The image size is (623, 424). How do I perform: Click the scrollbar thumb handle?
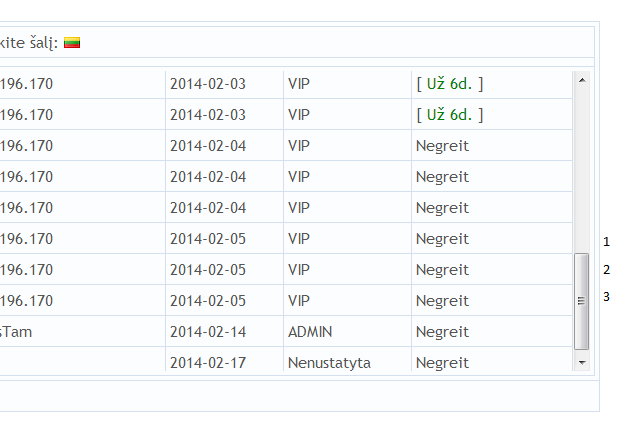(582, 301)
